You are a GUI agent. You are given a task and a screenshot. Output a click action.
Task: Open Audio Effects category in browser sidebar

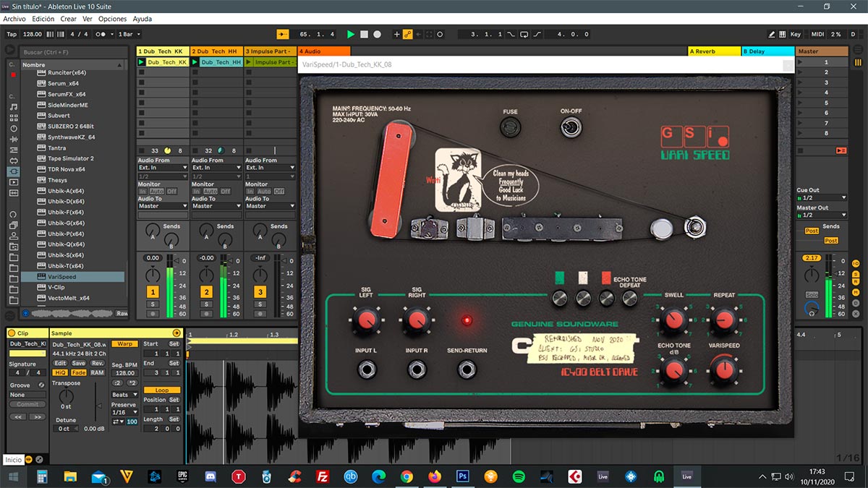[14, 139]
